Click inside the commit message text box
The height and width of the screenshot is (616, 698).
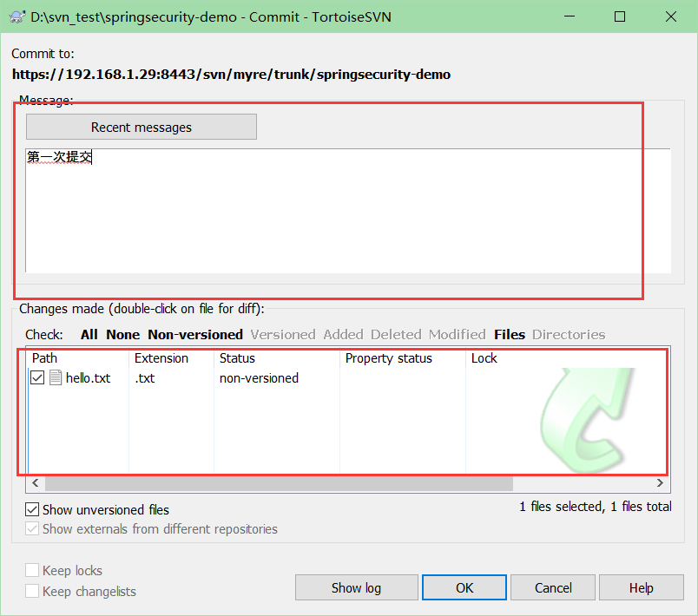[x=347, y=210]
